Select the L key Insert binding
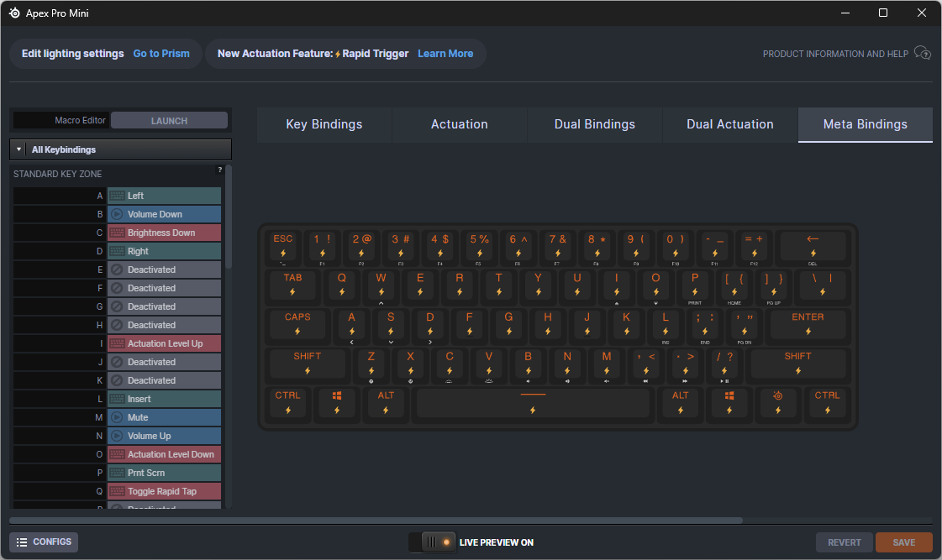This screenshot has height=560, width=942. [164, 399]
